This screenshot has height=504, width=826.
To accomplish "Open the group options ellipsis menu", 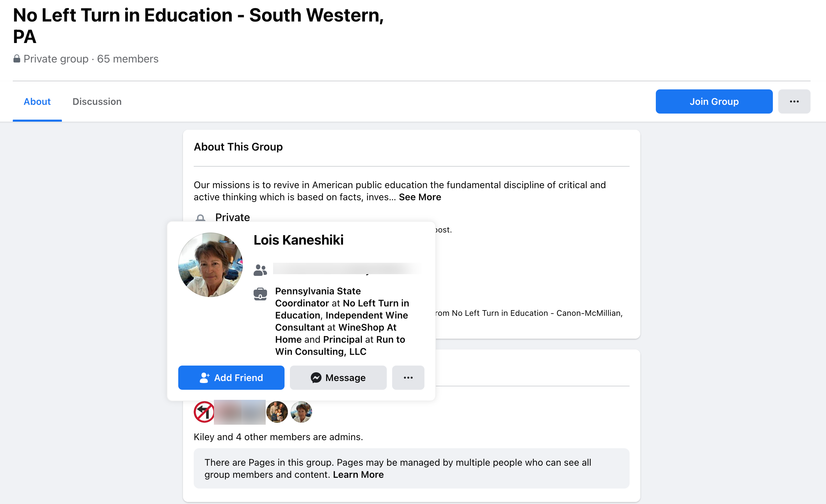I will pos(794,101).
